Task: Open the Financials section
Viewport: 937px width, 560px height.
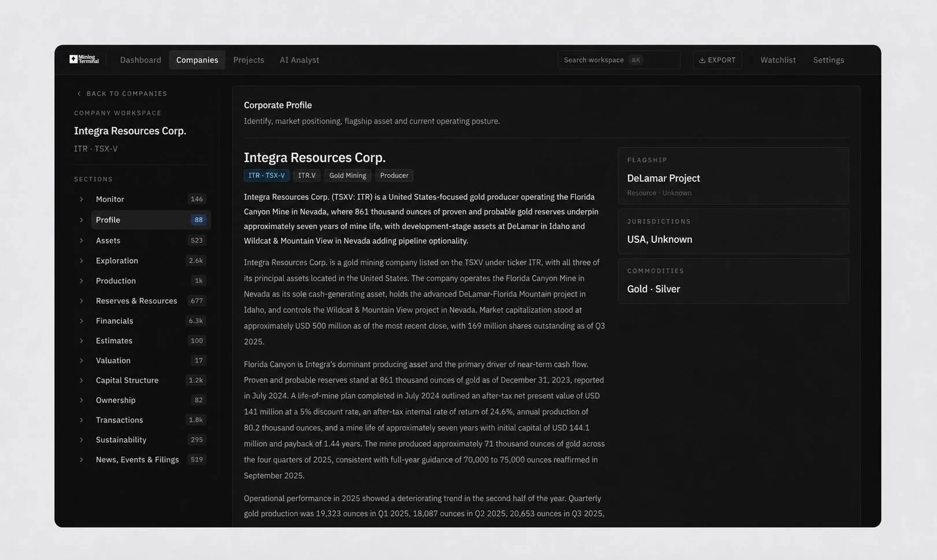Action: tap(151, 321)
